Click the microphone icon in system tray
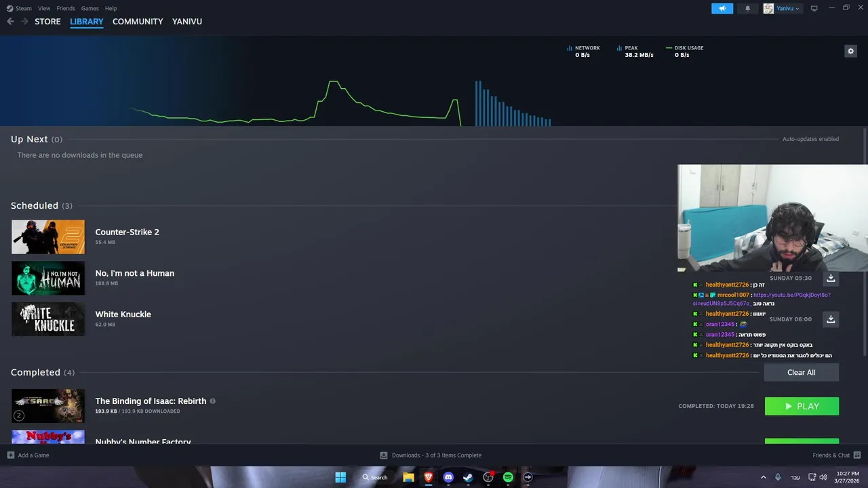This screenshot has height=488, width=868. pos(778,477)
